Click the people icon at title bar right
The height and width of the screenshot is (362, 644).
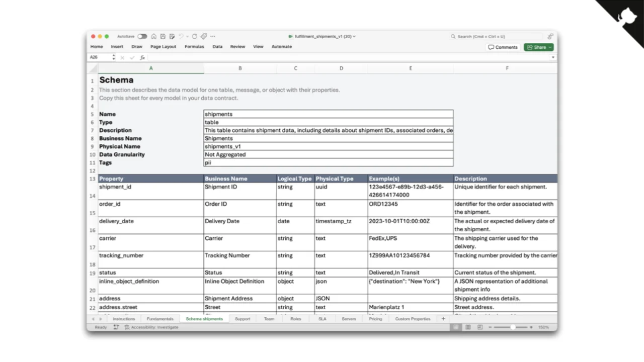pos(550,36)
